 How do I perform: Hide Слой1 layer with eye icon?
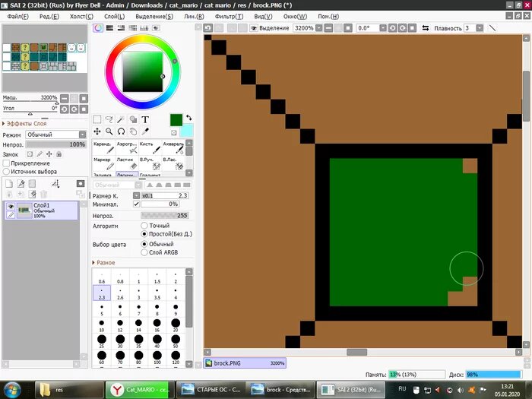[x=11, y=206]
